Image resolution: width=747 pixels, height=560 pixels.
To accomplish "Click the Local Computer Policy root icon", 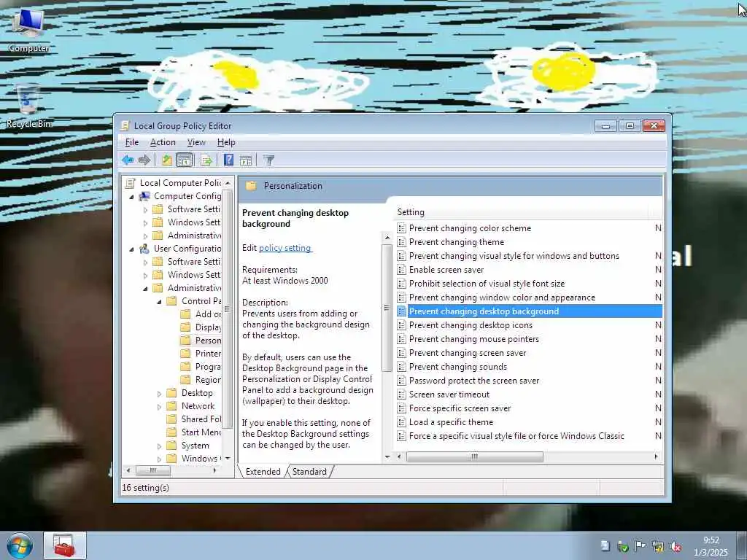I will (130, 183).
